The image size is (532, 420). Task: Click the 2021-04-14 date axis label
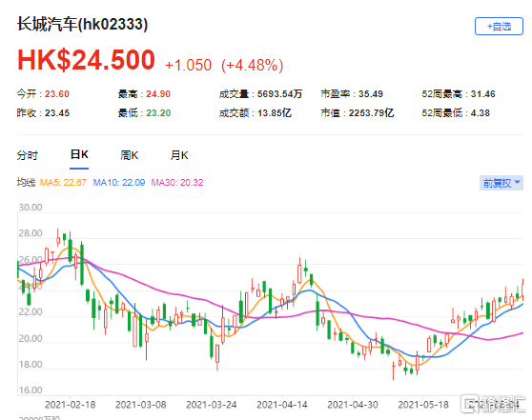(x=282, y=405)
